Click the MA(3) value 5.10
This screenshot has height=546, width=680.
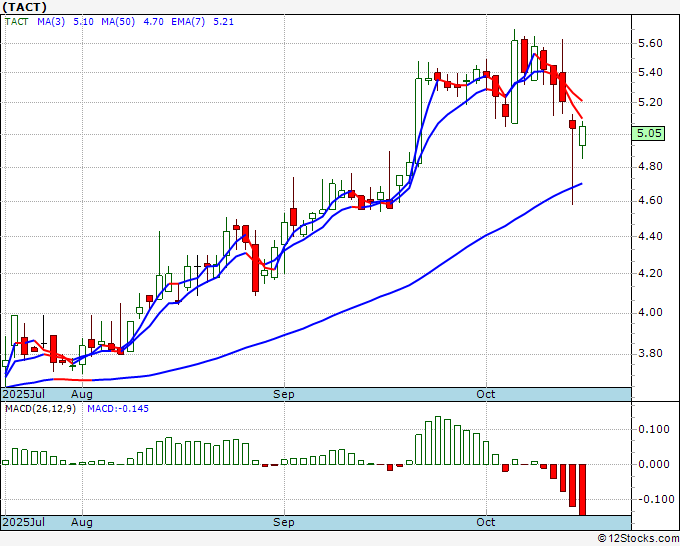83,22
